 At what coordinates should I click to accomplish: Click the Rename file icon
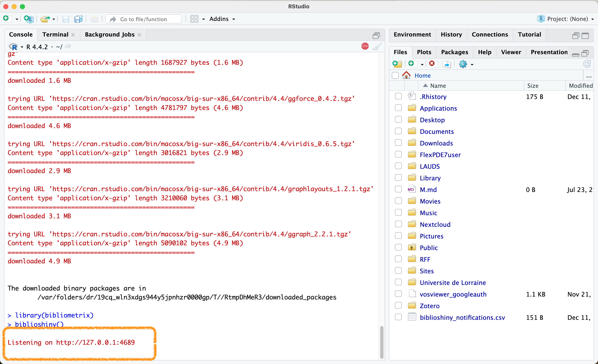click(x=447, y=64)
